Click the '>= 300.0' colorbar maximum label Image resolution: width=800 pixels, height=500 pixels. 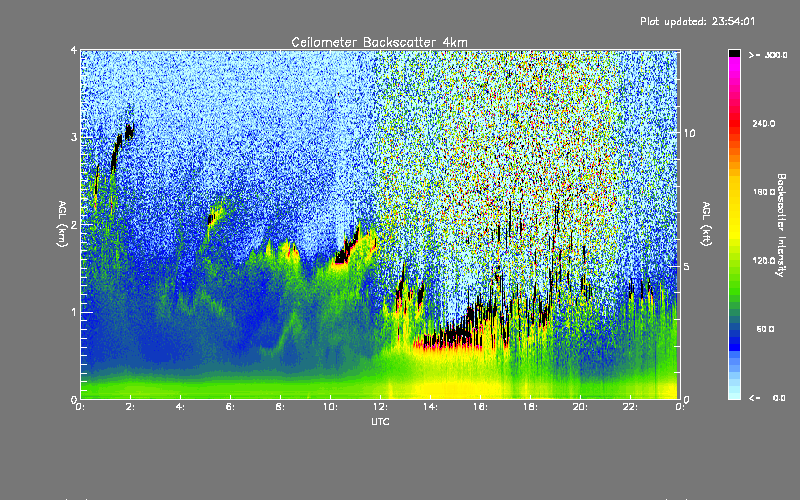coord(768,55)
